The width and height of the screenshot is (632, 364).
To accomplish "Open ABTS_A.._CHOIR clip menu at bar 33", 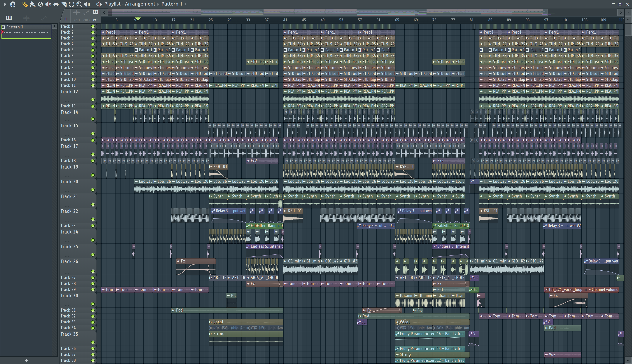I will 248,278.
